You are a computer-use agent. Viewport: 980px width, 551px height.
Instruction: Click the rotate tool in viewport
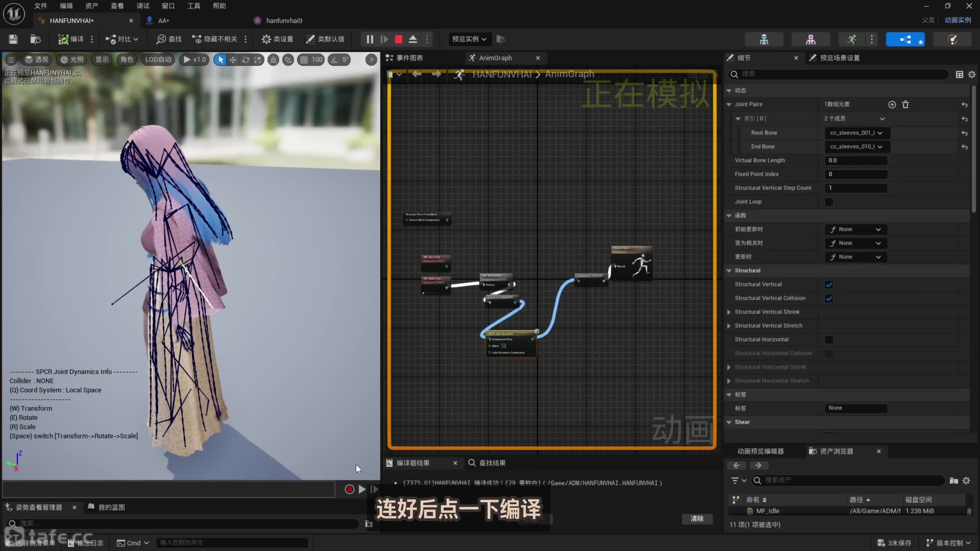[245, 60]
